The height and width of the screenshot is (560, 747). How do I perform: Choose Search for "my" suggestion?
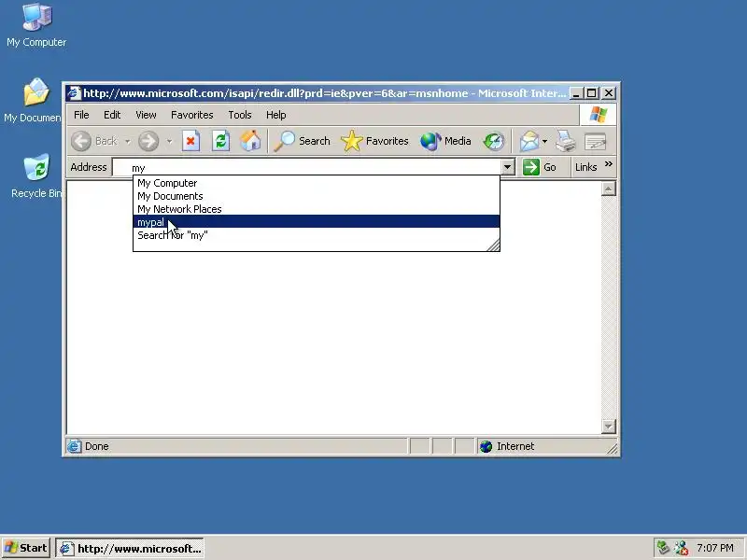click(317, 235)
